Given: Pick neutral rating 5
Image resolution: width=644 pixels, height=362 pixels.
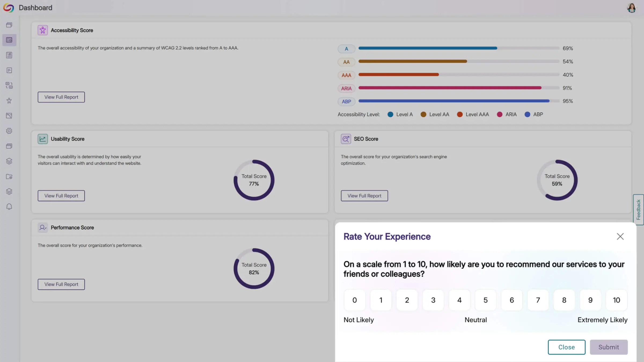Looking at the screenshot, I should 485,300.
